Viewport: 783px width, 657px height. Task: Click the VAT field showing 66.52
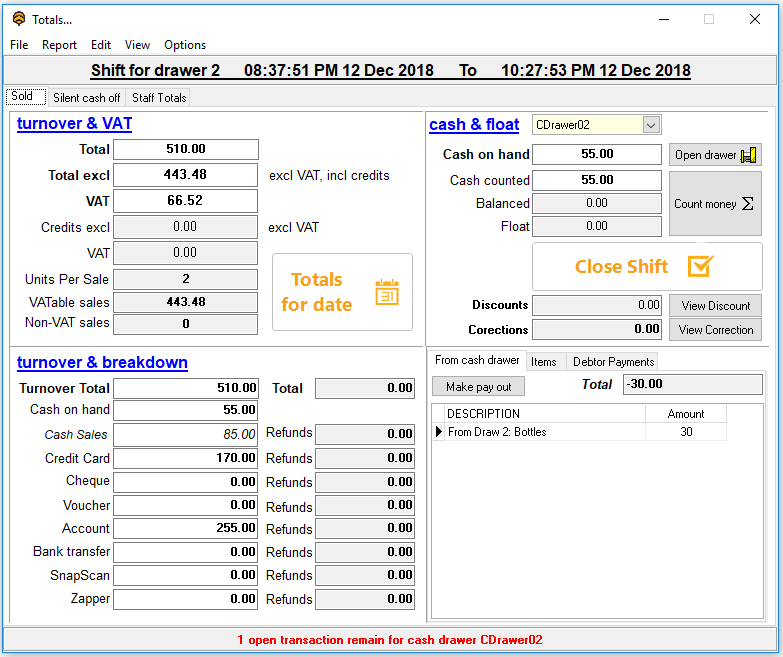pyautogui.click(x=185, y=201)
